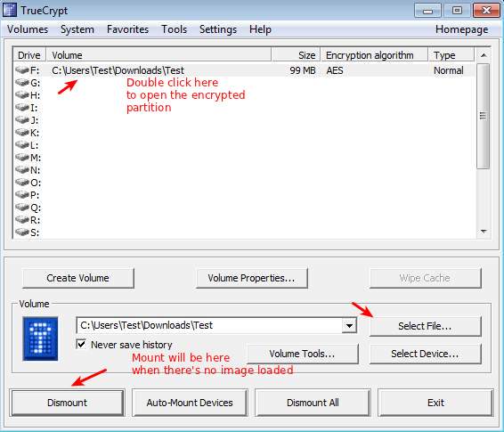
Task: Click the TrueCrypt logo in Volume group
Action: pyautogui.click(x=40, y=338)
